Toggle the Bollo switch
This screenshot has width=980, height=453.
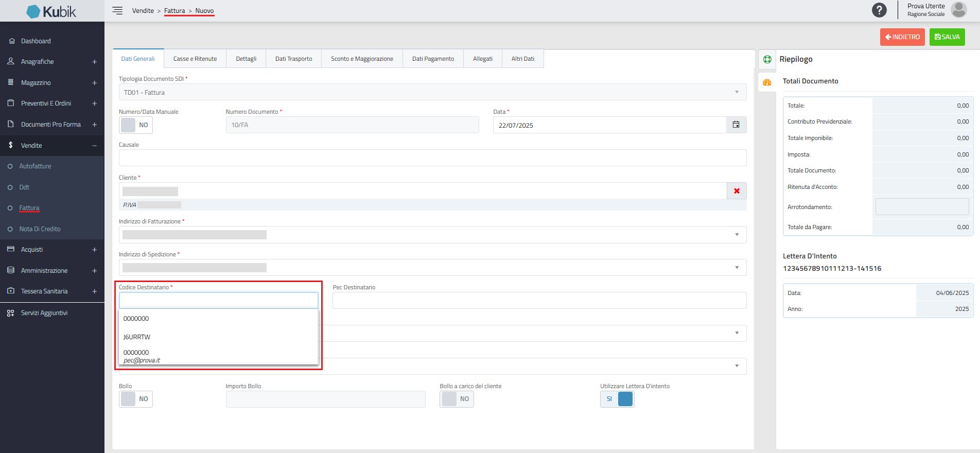click(x=136, y=399)
